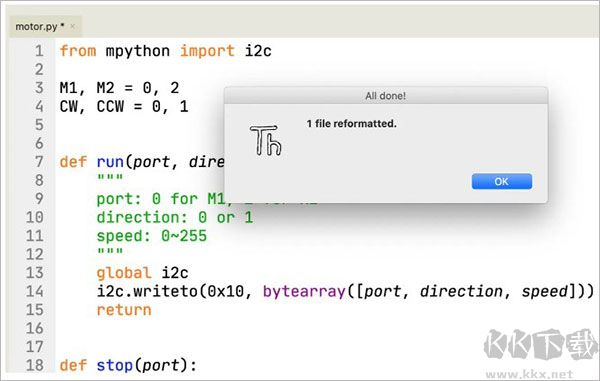
Task: Click the 'direction: 0 or 1' docstring line
Action: (x=174, y=217)
